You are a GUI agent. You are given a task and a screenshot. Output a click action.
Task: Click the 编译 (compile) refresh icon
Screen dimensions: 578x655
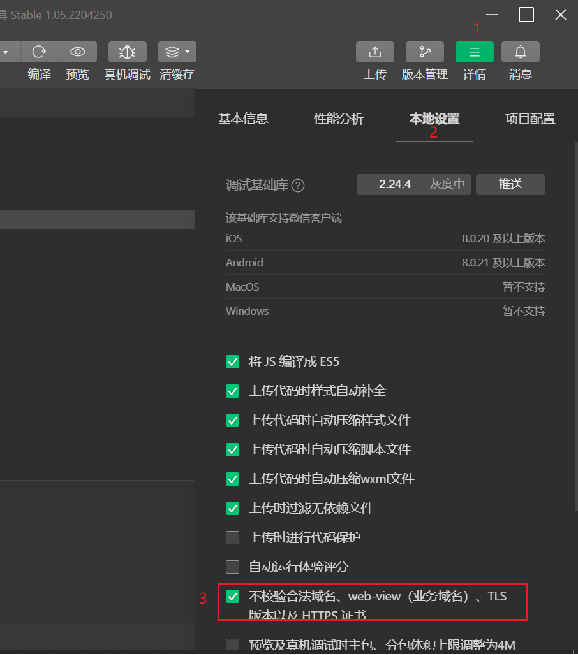[39, 52]
